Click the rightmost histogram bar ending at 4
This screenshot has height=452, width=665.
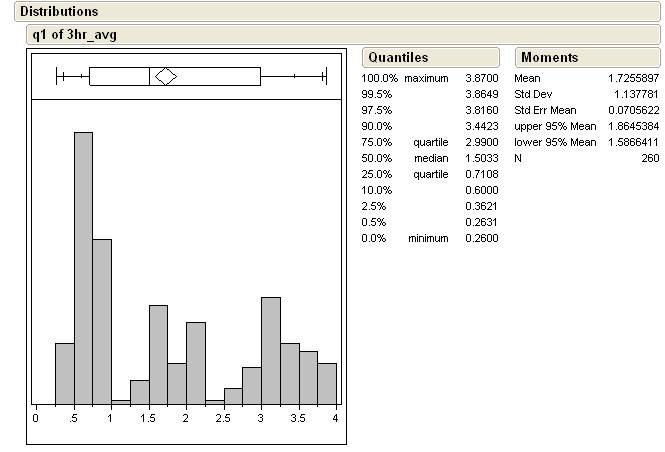point(327,382)
